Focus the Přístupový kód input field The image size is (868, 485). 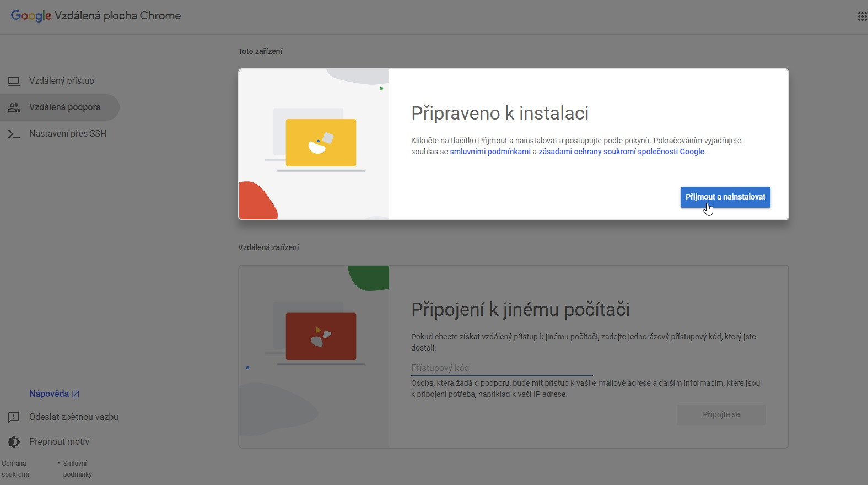(502, 368)
